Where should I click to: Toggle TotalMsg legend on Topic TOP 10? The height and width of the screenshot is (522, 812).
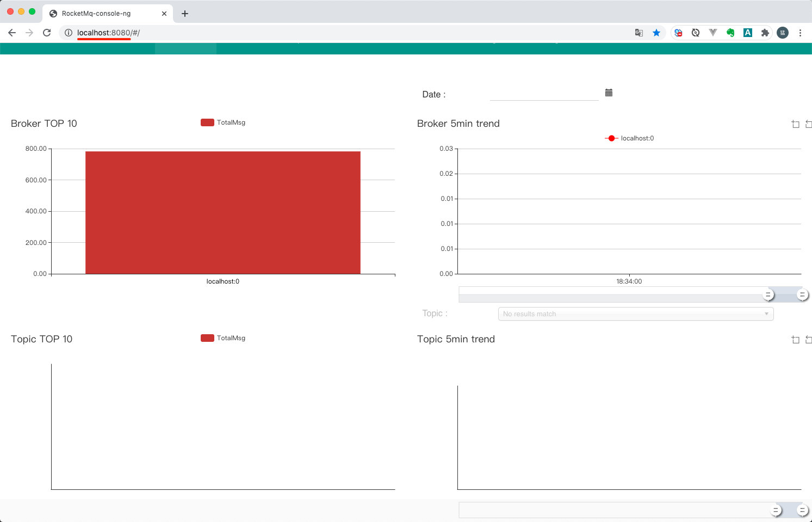coord(223,338)
